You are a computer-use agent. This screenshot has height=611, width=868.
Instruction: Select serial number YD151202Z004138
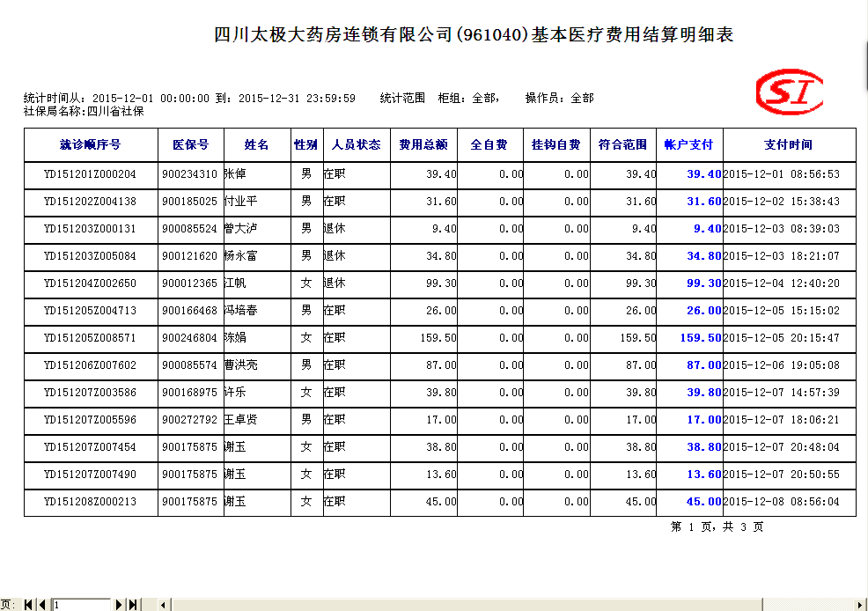(x=90, y=202)
